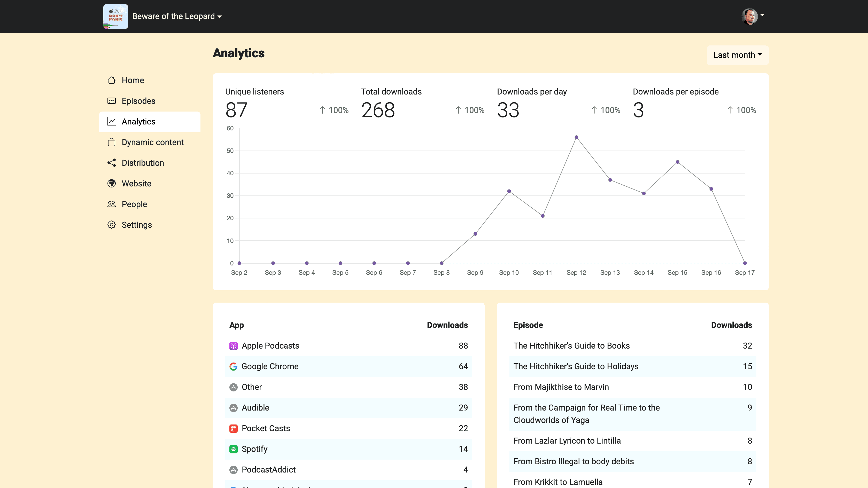This screenshot has width=868, height=488.
Task: Click the Episodes sidebar icon
Action: [112, 101]
